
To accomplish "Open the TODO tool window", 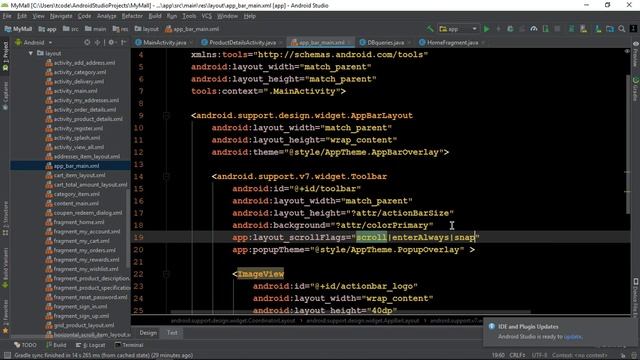I will (25, 345).
